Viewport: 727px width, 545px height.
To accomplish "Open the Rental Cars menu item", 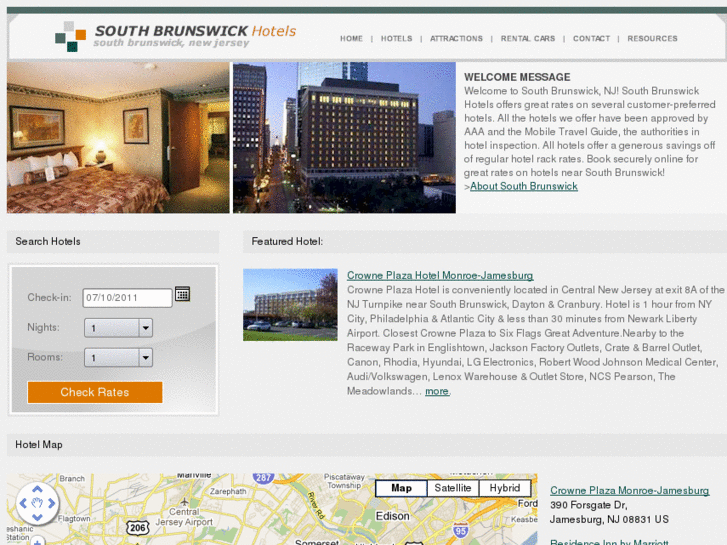I will [528, 38].
